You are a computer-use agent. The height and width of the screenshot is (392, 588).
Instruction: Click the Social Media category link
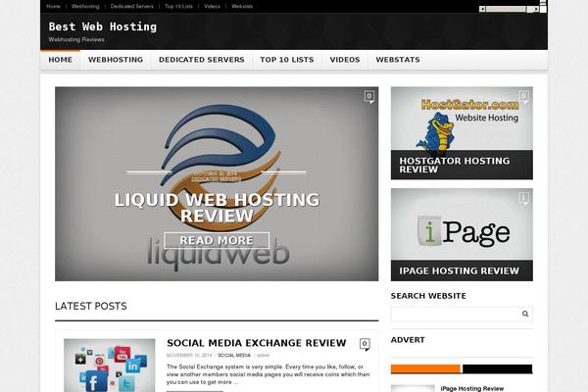234,355
